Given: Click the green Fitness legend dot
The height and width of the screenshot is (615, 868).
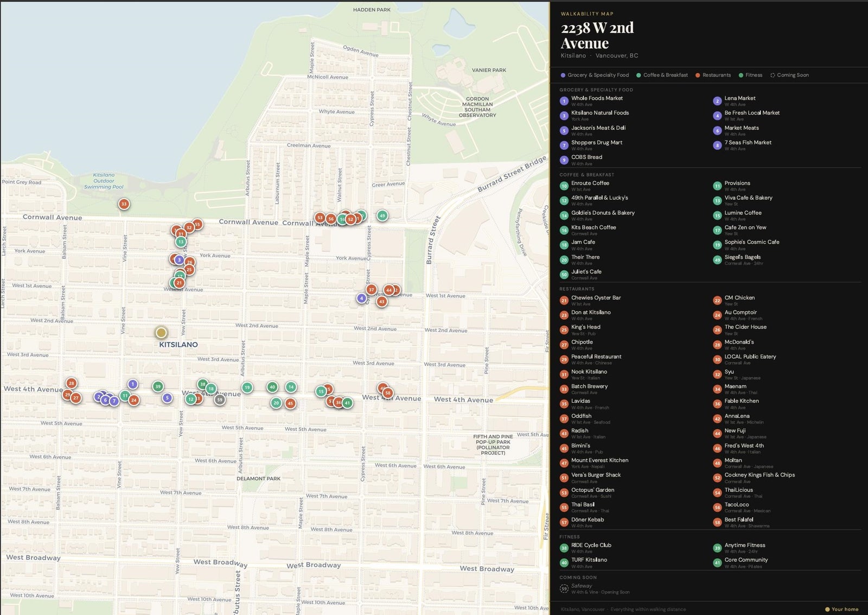Looking at the screenshot, I should click(741, 75).
